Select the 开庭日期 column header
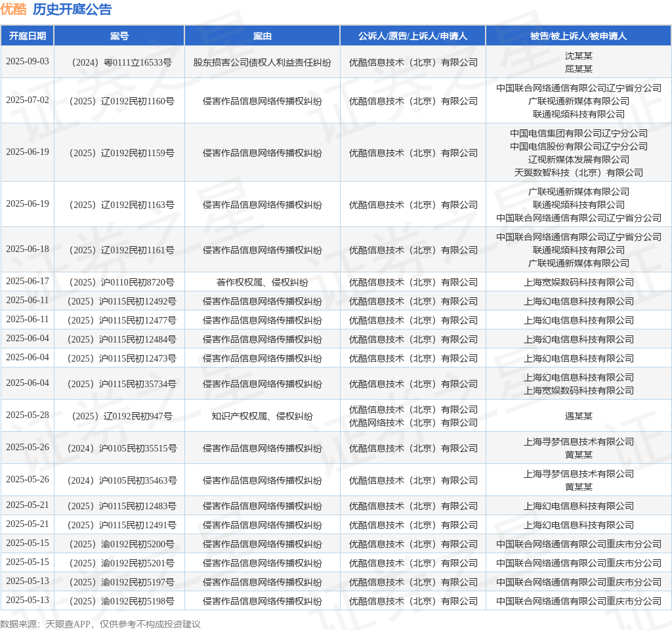 (28, 36)
